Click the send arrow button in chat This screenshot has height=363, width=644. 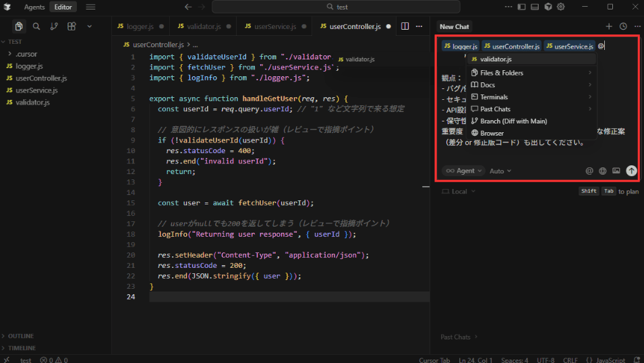[631, 171]
